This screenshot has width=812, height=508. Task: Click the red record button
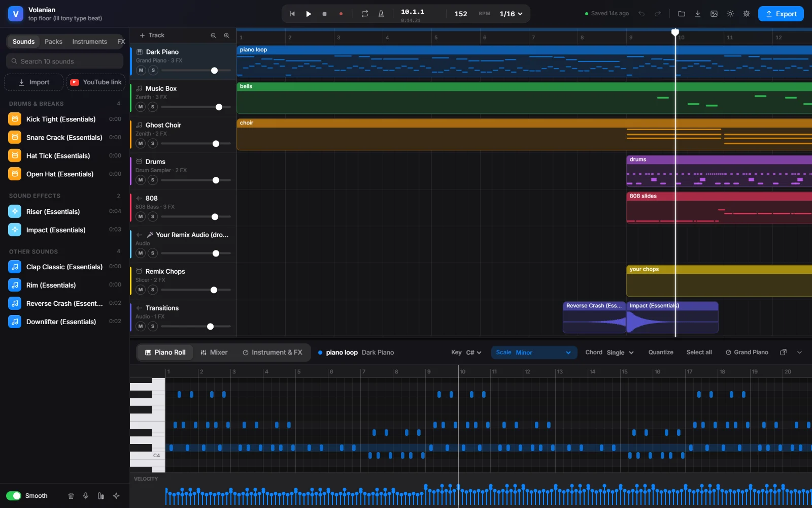click(x=341, y=14)
